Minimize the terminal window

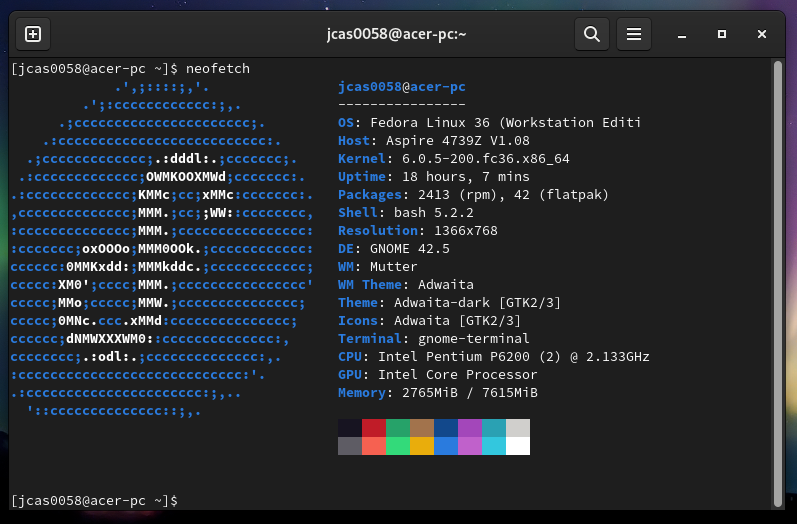tap(682, 35)
